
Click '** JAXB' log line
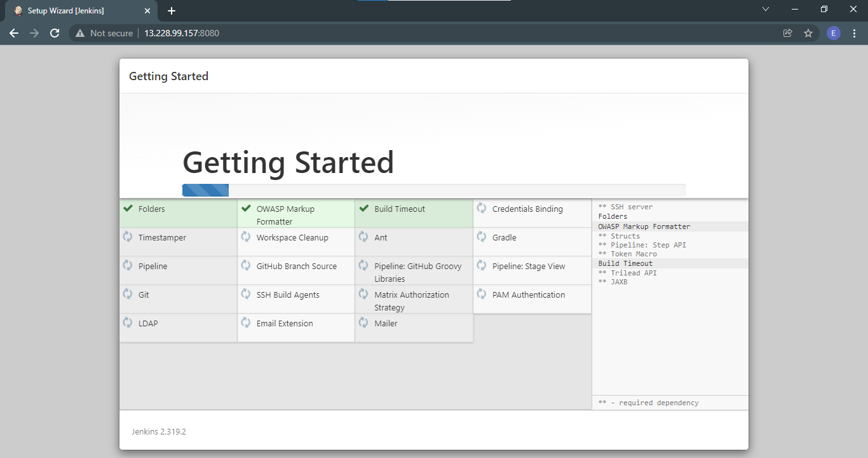pyautogui.click(x=613, y=282)
